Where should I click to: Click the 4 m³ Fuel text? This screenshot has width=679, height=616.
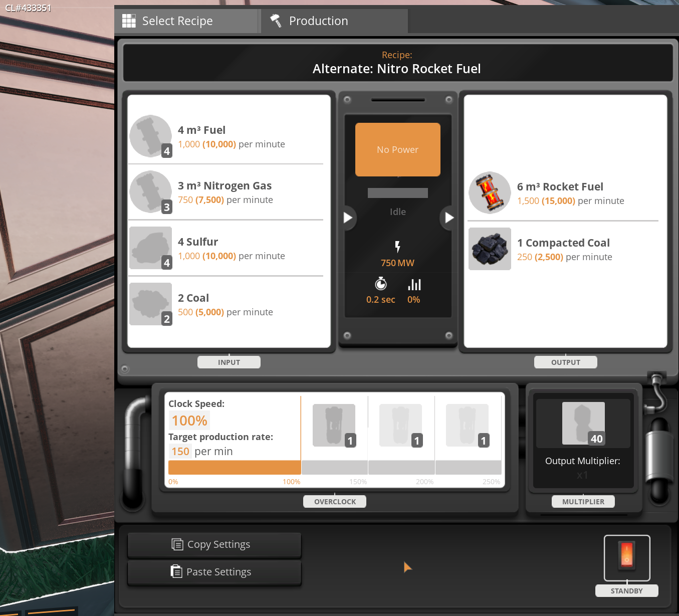click(x=201, y=130)
